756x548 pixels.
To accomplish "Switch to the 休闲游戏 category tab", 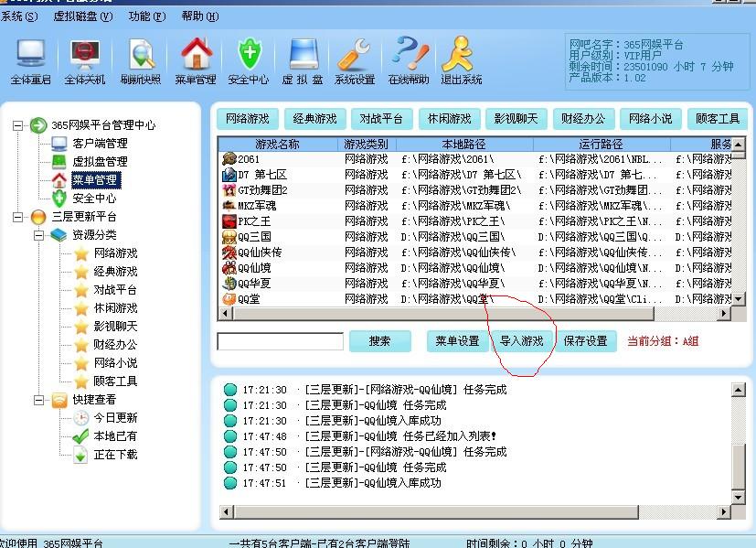I will point(450,119).
